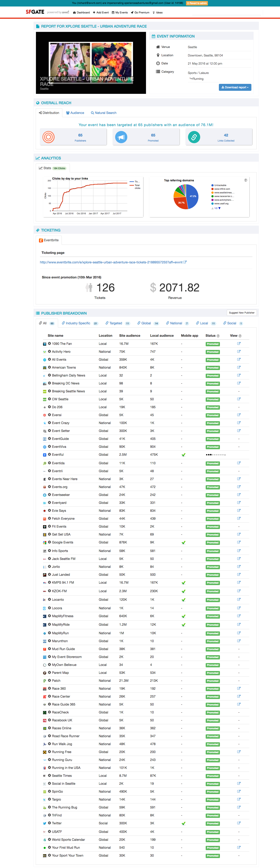Image resolution: width=280 pixels, height=868 pixels.
Task: Filter publishers by Social tab
Action: coord(233,323)
